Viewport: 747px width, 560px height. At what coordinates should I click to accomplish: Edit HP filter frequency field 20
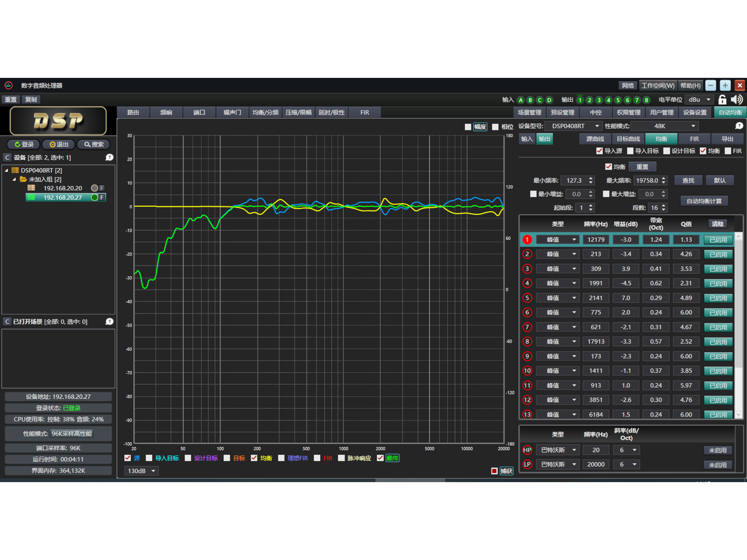[x=596, y=450]
